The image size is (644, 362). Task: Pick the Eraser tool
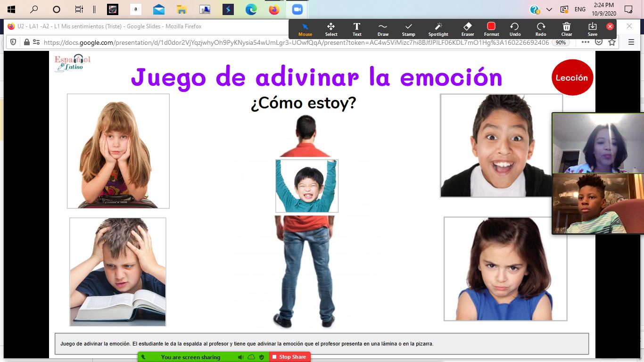pyautogui.click(x=468, y=29)
